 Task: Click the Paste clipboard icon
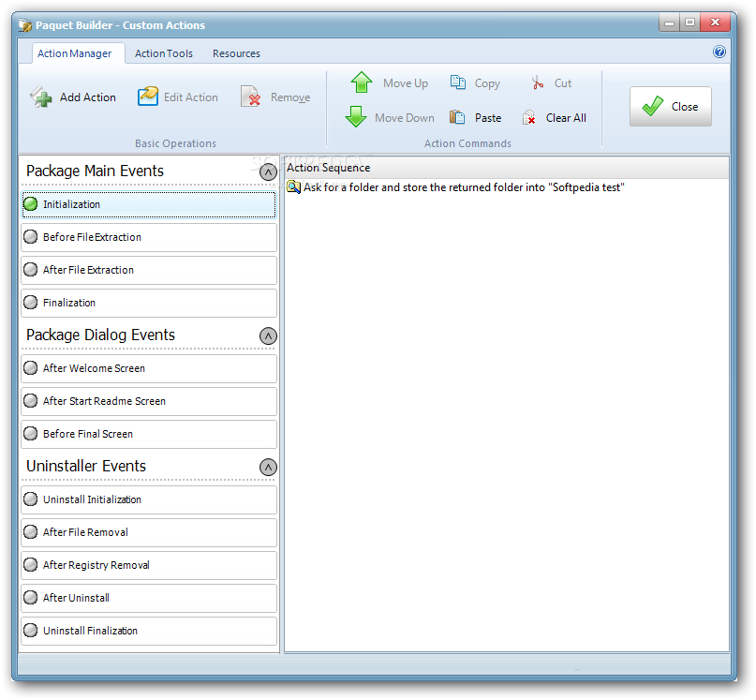456,117
